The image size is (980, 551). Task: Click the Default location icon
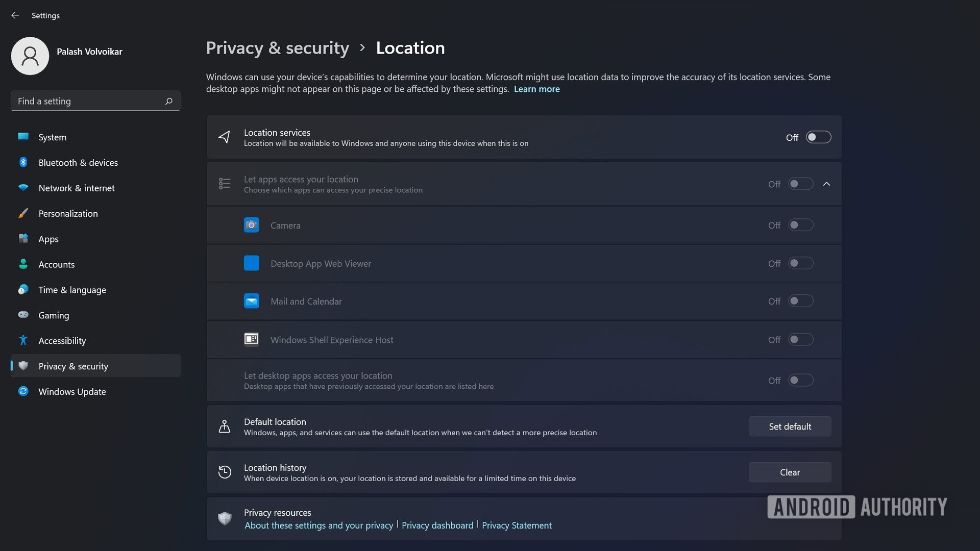click(x=225, y=426)
